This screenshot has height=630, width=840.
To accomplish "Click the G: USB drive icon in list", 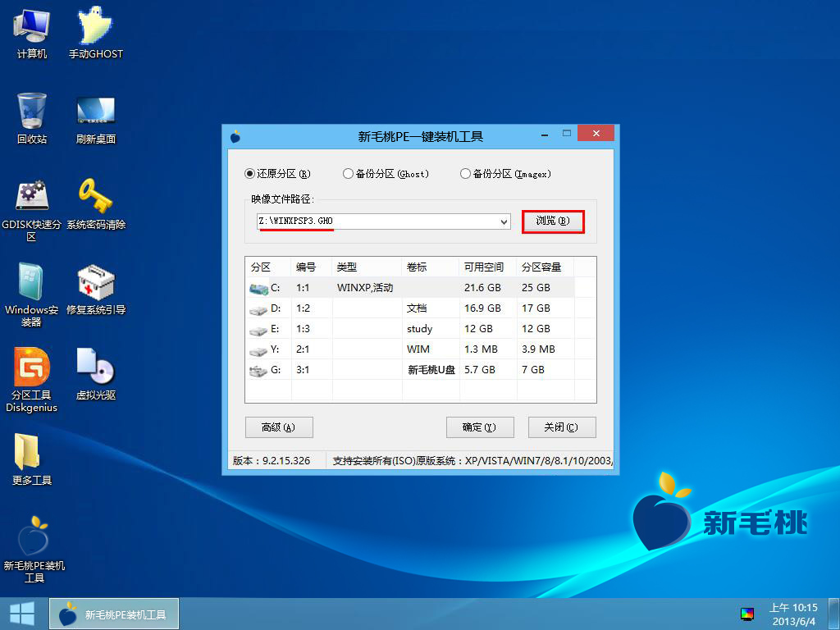I will (258, 371).
